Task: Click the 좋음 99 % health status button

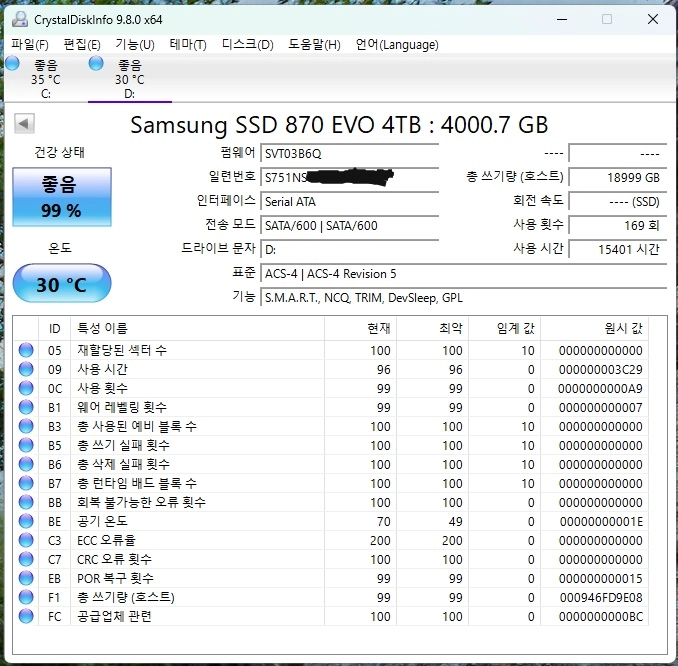Action: pyautogui.click(x=62, y=197)
